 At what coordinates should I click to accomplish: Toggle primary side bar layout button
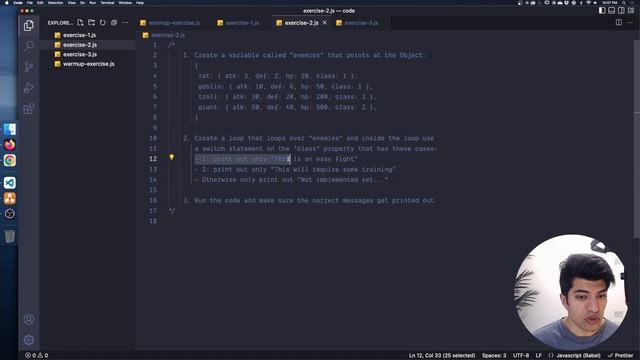point(602,11)
